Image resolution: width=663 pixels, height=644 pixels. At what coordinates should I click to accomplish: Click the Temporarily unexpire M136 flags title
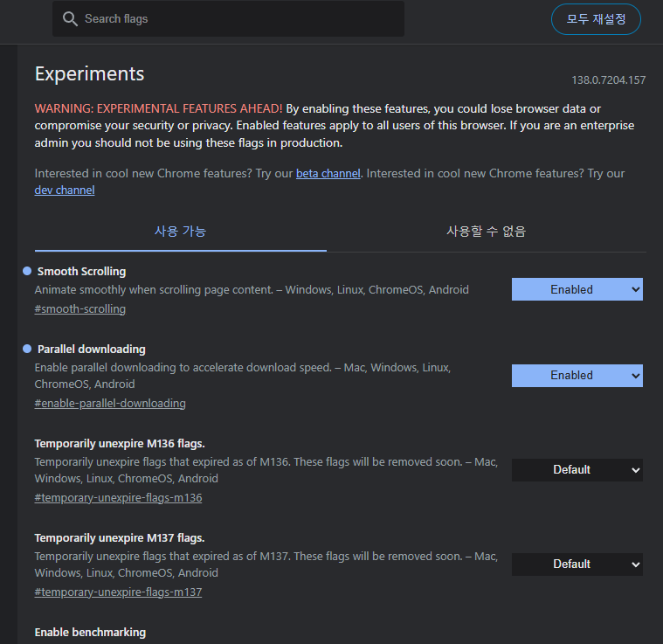[x=120, y=444]
